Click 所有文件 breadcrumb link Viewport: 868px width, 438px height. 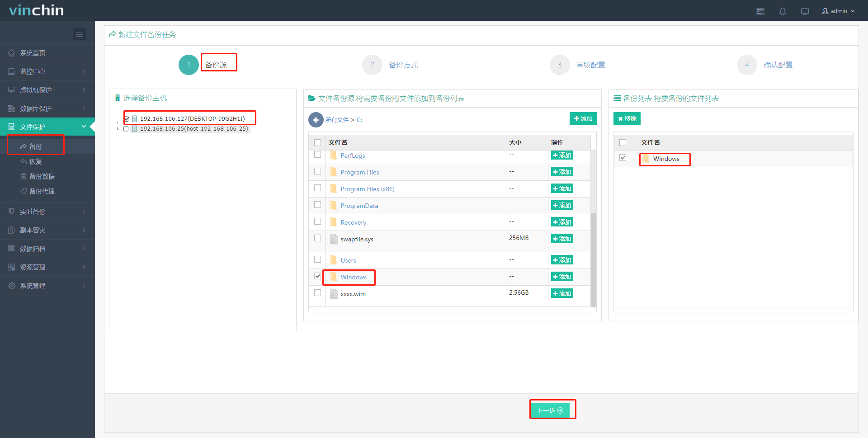[x=337, y=120]
